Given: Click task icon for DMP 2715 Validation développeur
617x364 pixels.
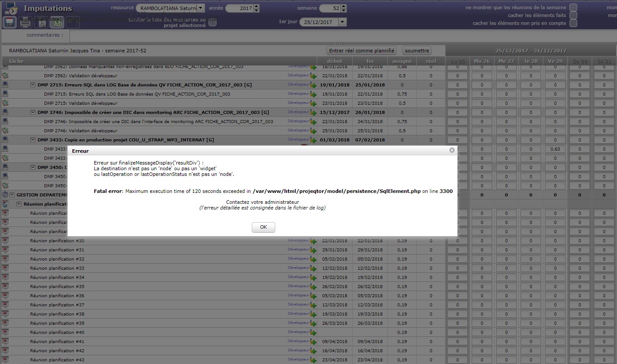Looking at the screenshot, I should 5,103.
